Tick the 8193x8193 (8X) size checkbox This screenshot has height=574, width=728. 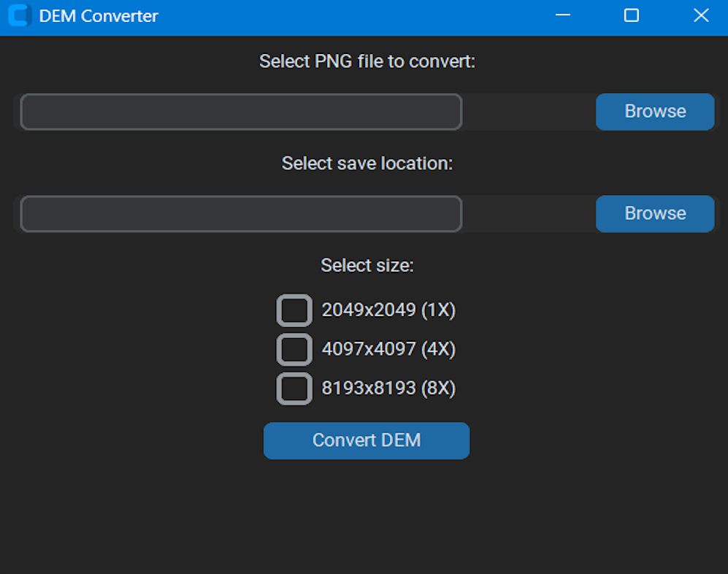[294, 389]
